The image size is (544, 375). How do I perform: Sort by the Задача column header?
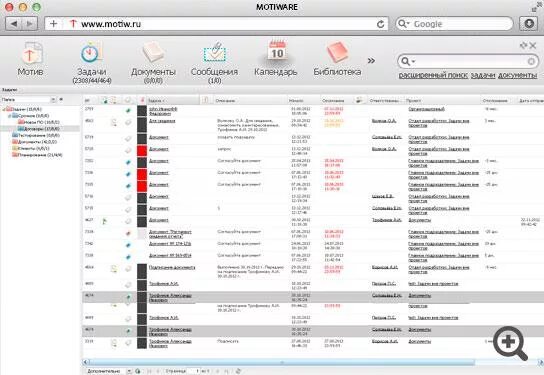173,100
